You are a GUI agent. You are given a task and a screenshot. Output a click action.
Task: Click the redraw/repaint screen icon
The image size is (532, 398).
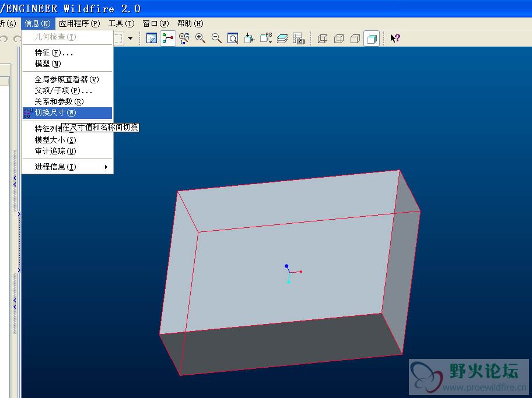[x=151, y=38]
